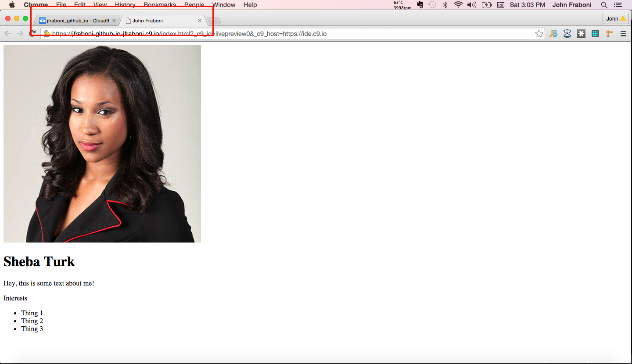Open the File menu

[61, 5]
